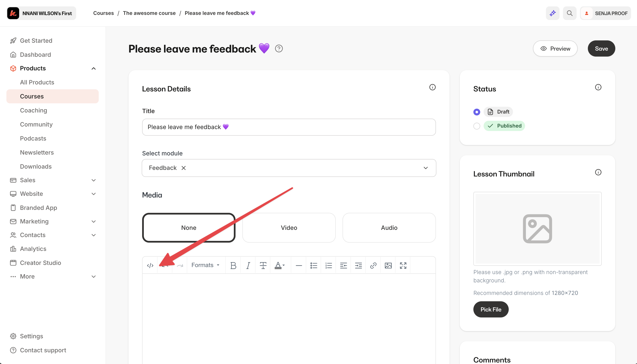
Task: Apply strikethrough formatting in editor
Action: [x=263, y=265]
